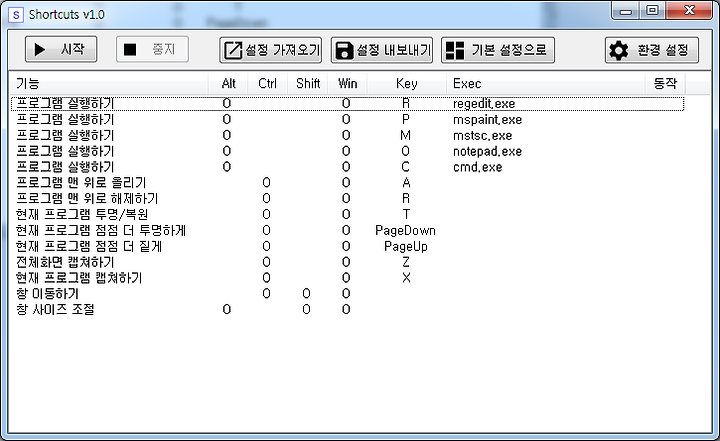
Task: Click the Key column header
Action: coord(406,83)
